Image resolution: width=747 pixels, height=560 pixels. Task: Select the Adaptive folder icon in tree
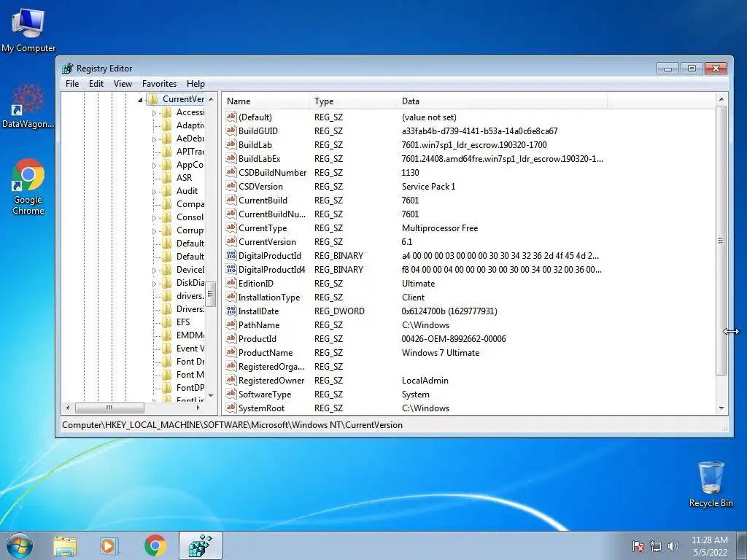point(167,125)
